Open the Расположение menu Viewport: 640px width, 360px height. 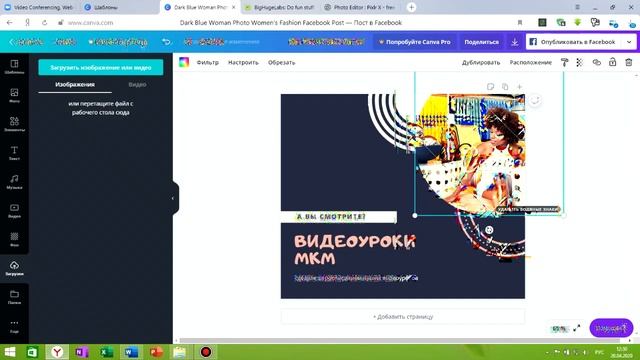[x=531, y=62]
